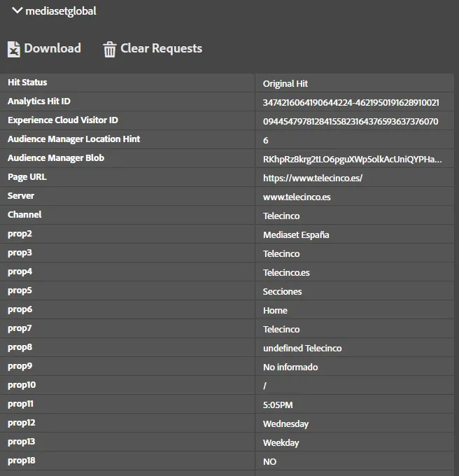Select the prop8 label
The height and width of the screenshot is (476, 459).
pyautogui.click(x=20, y=347)
